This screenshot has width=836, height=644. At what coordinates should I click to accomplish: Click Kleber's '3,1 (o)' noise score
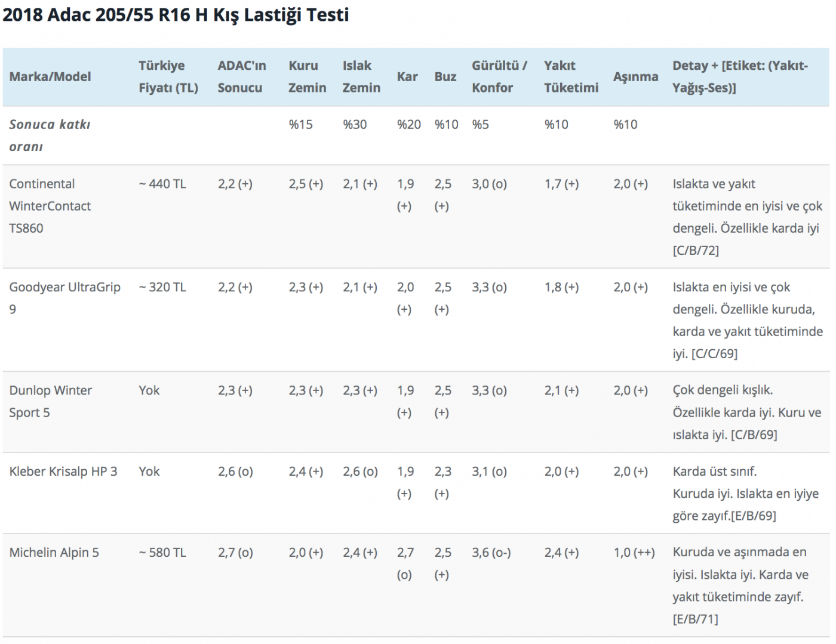pyautogui.click(x=489, y=472)
